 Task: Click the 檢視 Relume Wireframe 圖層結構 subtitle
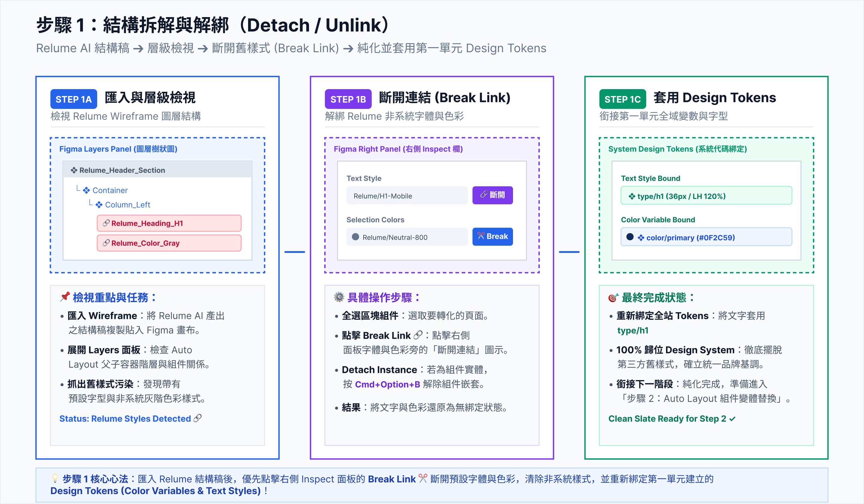(x=125, y=116)
